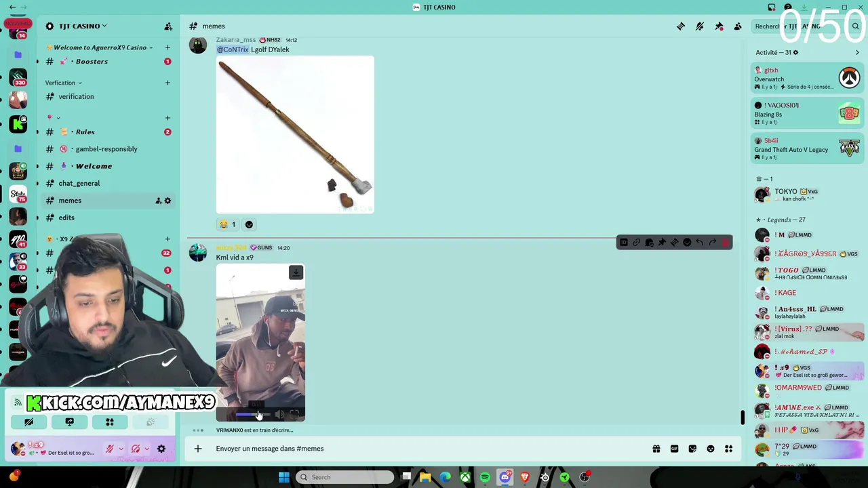Toggle deafen headphones in user panel
Image resolution: width=868 pixels, height=488 pixels.
pyautogui.click(x=136, y=449)
